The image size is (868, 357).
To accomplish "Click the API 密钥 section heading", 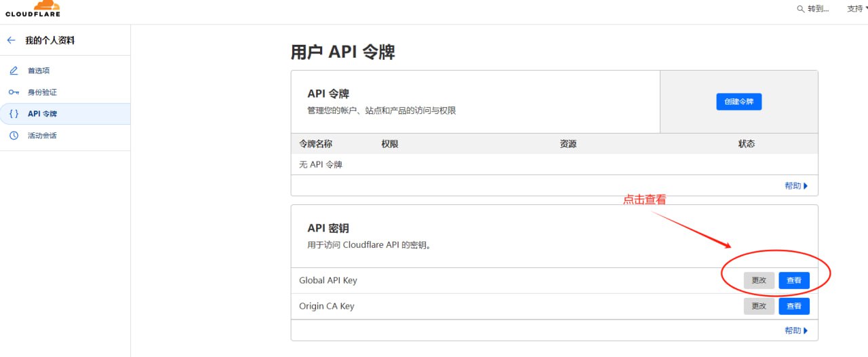I will pyautogui.click(x=328, y=229).
